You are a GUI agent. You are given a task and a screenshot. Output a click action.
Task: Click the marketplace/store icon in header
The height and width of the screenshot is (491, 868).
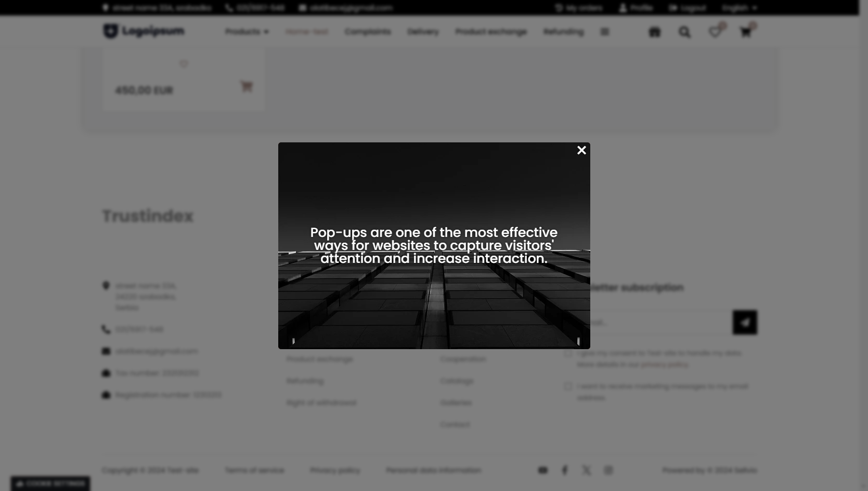654,32
